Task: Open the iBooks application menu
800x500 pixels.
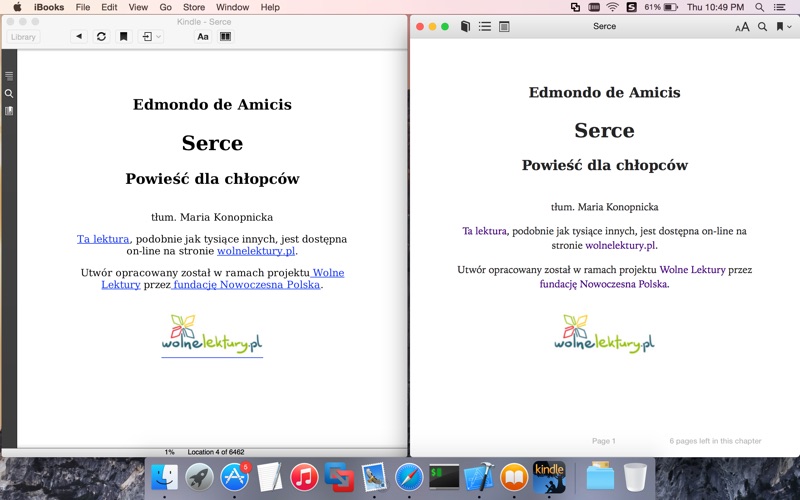Action: 49,7
